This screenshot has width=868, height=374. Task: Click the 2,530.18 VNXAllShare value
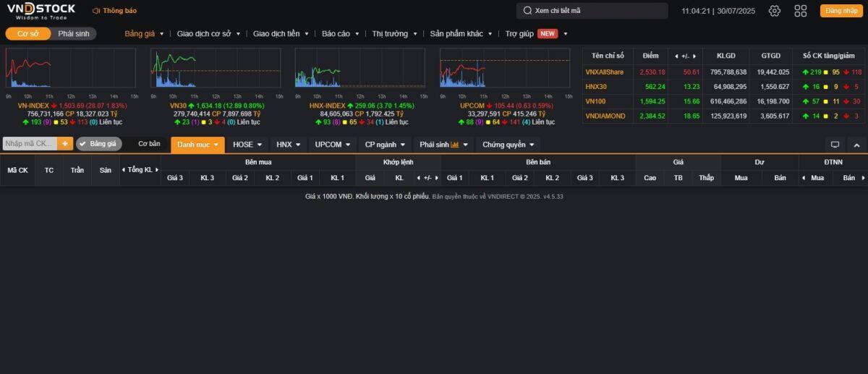[x=652, y=72]
